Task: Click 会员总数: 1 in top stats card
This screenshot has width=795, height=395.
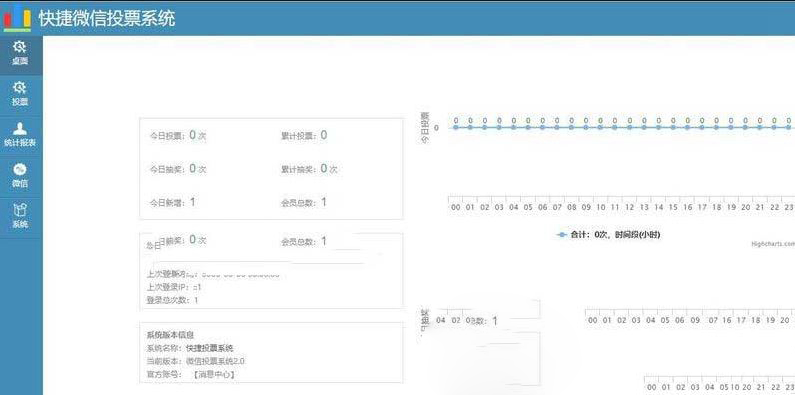Action: pyautogui.click(x=304, y=202)
